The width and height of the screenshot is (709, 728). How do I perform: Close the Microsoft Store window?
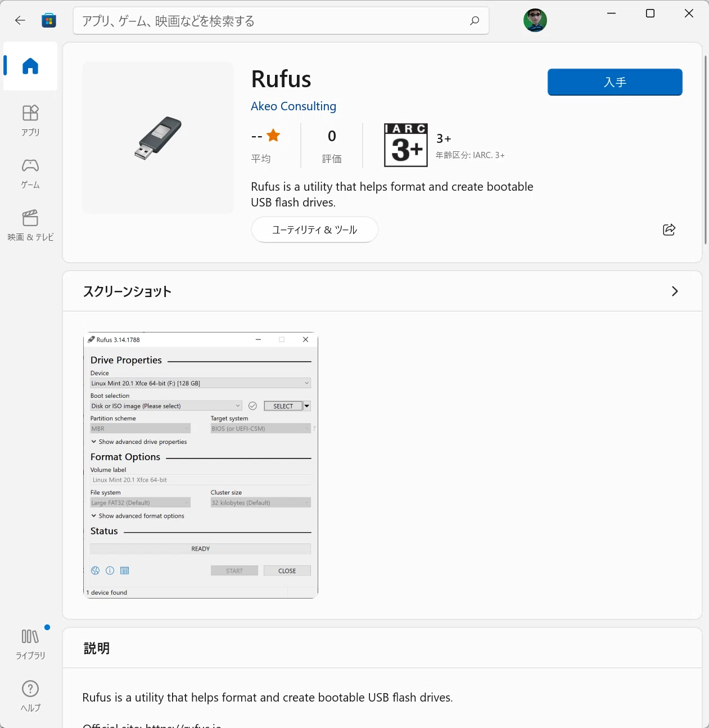pyautogui.click(x=689, y=14)
